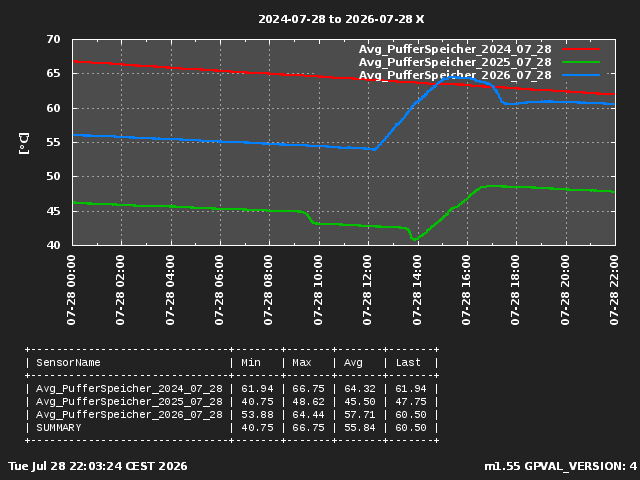This screenshot has width=640, height=480.
Task: Click the chart title '2024-07-28 to 2026-07-28 X'
Action: 341,19
